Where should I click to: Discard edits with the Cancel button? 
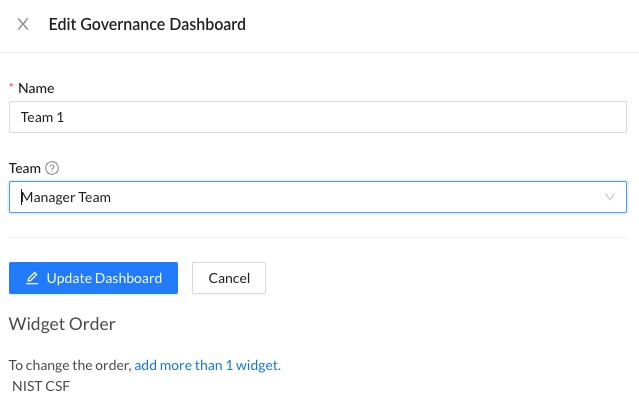tap(229, 278)
